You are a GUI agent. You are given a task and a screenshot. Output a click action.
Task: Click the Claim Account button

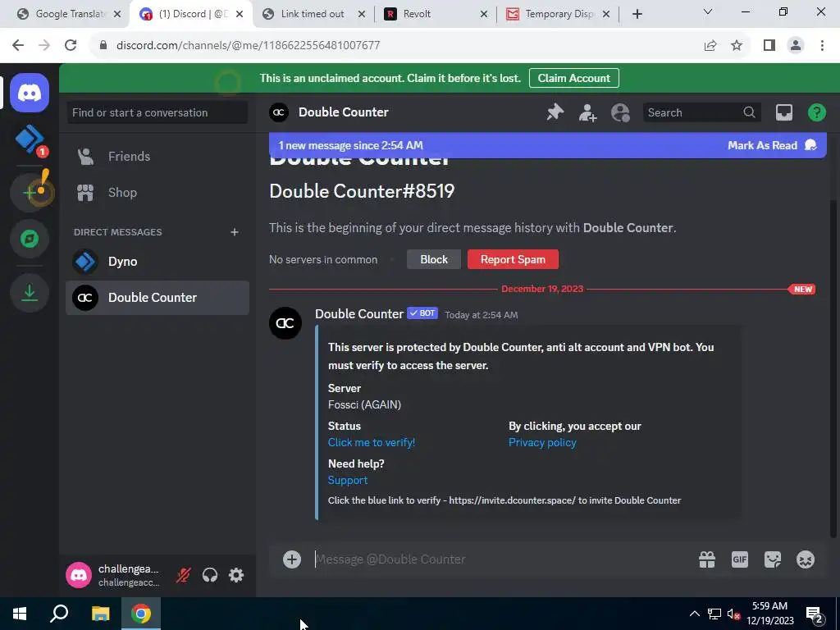[x=573, y=78]
